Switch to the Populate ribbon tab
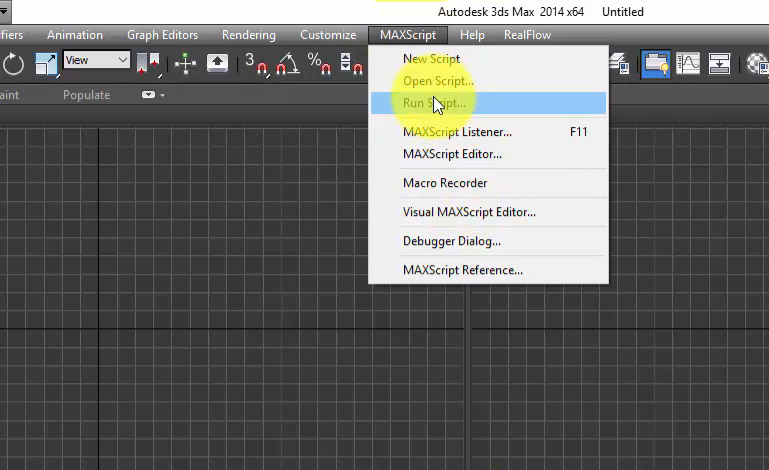This screenshot has width=769, height=470. point(86,95)
